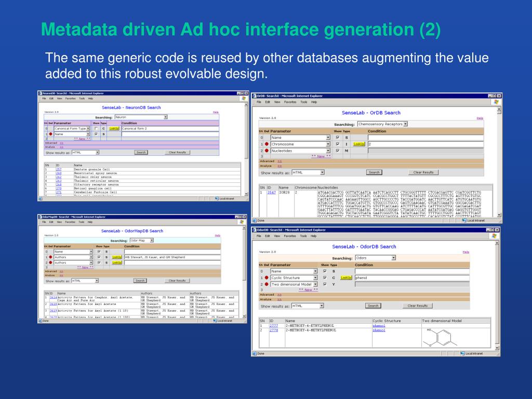532x399 pixels.
Task: Click the Local intranet zone icon in OdorMapDB status bar
Action: (215, 321)
